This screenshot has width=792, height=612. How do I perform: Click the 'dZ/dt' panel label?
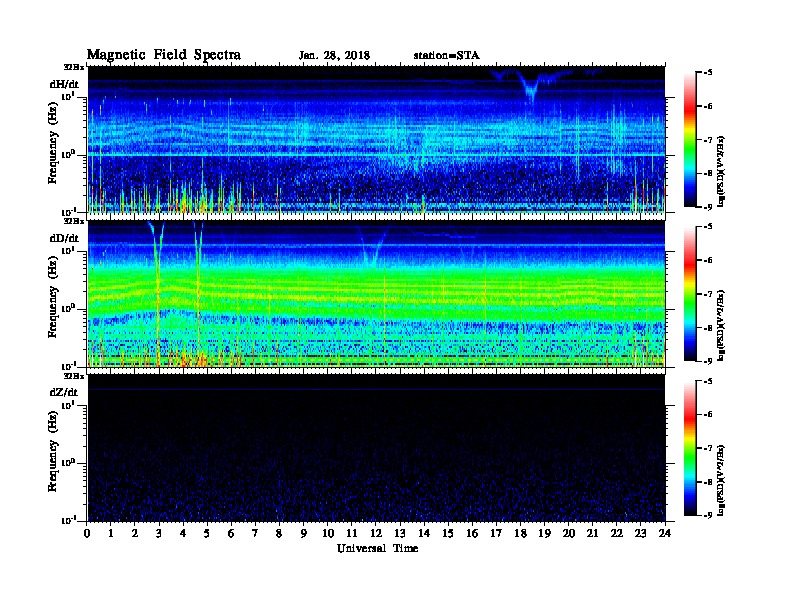pyautogui.click(x=64, y=392)
